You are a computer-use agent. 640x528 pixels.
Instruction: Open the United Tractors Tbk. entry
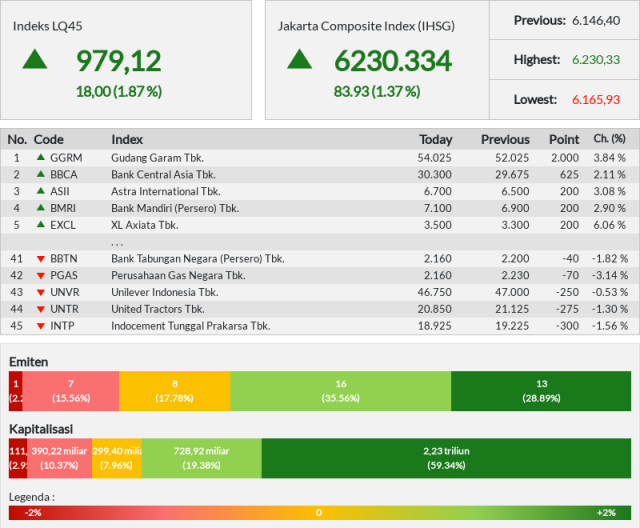point(320,309)
